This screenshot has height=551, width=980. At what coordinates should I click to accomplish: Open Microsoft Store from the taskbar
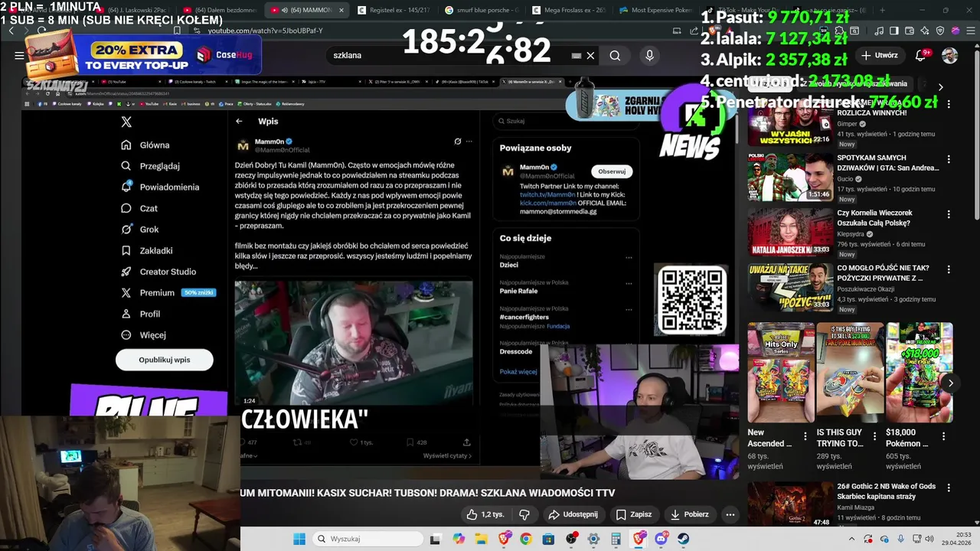coord(548,539)
